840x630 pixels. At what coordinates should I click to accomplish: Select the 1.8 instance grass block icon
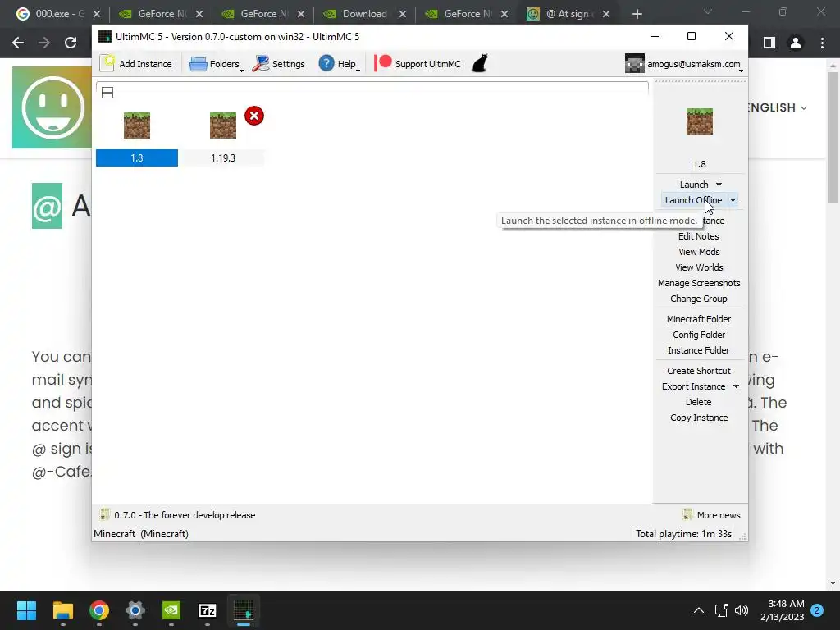point(137,126)
